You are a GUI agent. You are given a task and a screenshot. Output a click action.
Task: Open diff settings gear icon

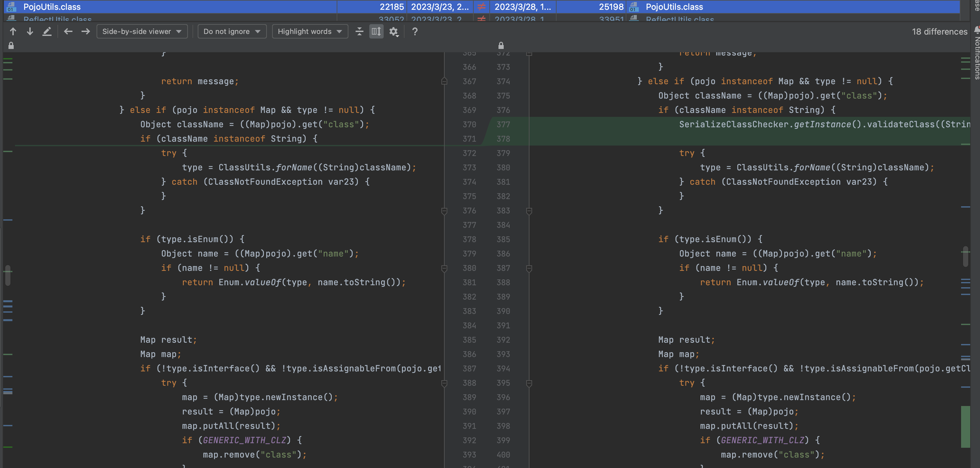[394, 32]
